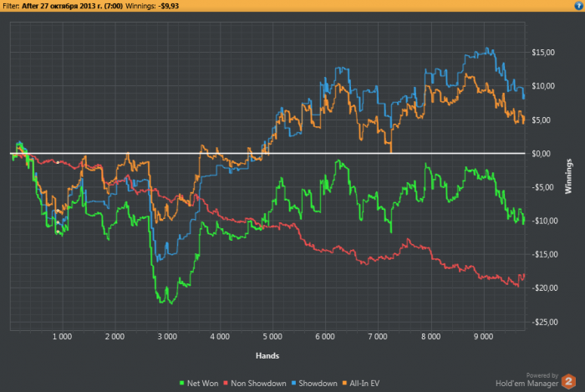
Task: Click the 2 000 hands axis label
Action: pyautogui.click(x=114, y=337)
